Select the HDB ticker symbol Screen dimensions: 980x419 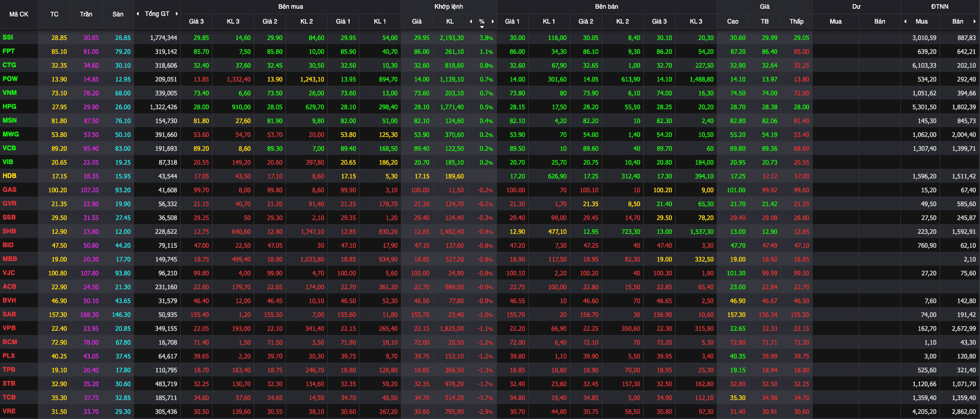pos(9,176)
